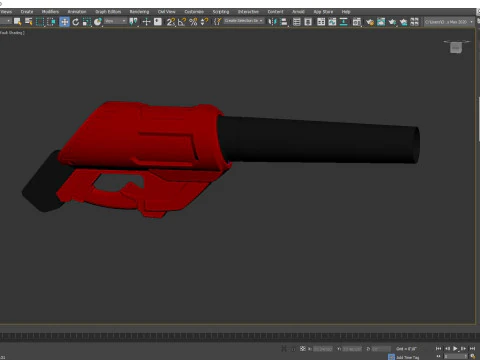The height and width of the screenshot is (360, 480).
Task: Open the Content menu
Action: tap(275, 12)
